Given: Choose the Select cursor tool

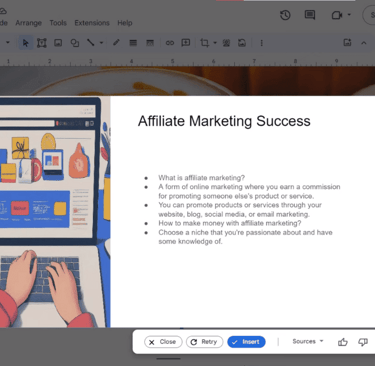Looking at the screenshot, I should 25,43.
